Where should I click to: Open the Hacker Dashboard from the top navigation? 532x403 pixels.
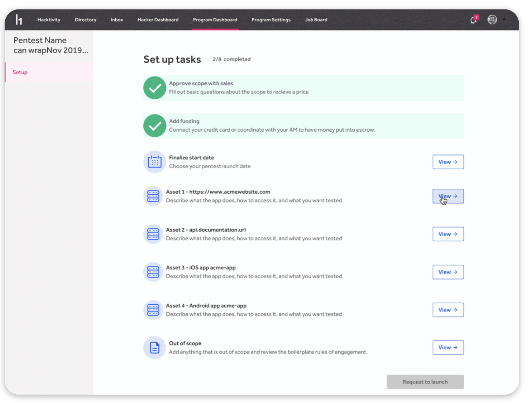(x=158, y=20)
